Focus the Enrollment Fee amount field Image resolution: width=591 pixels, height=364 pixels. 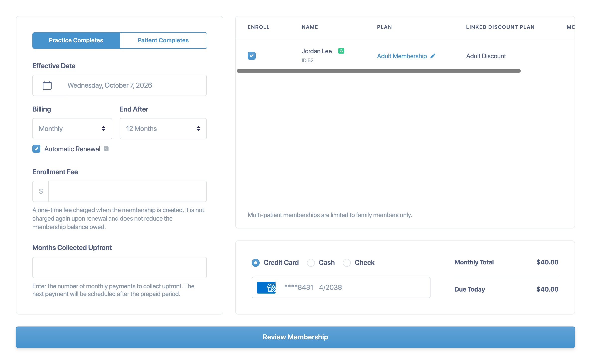(x=128, y=191)
